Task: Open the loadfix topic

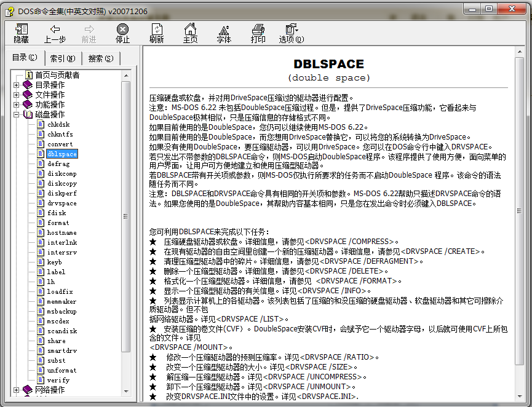Action: 60,291
